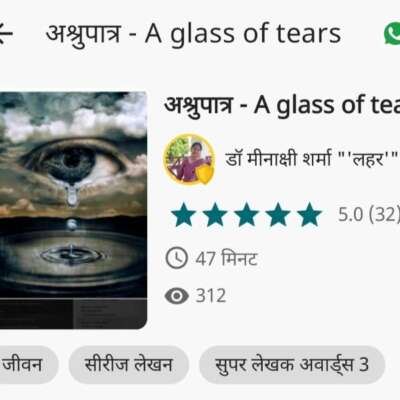This screenshot has width=400, height=400.
Task: Tap the 47 मिनट reading time text
Action: coord(226,259)
